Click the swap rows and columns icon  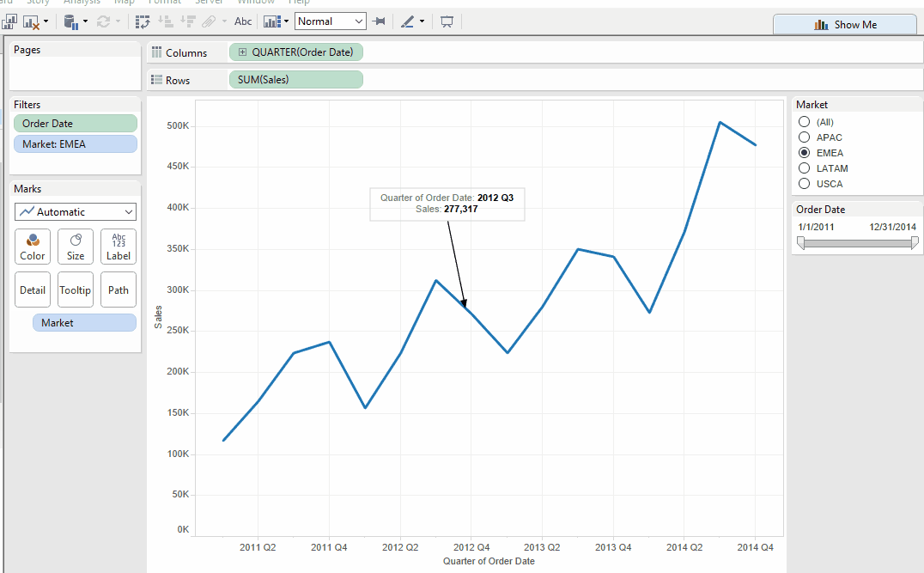coord(143,21)
